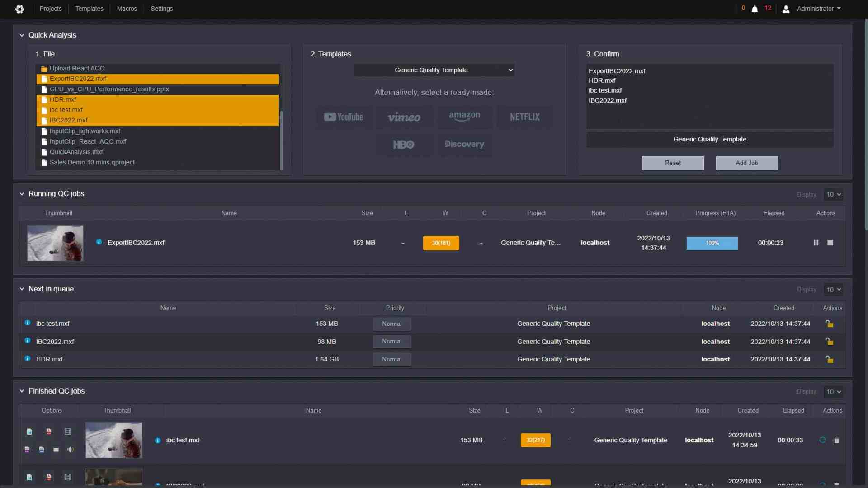Click the email envelope icon for ibc test.mxf
The width and height of the screenshot is (868, 488).
[56, 450]
